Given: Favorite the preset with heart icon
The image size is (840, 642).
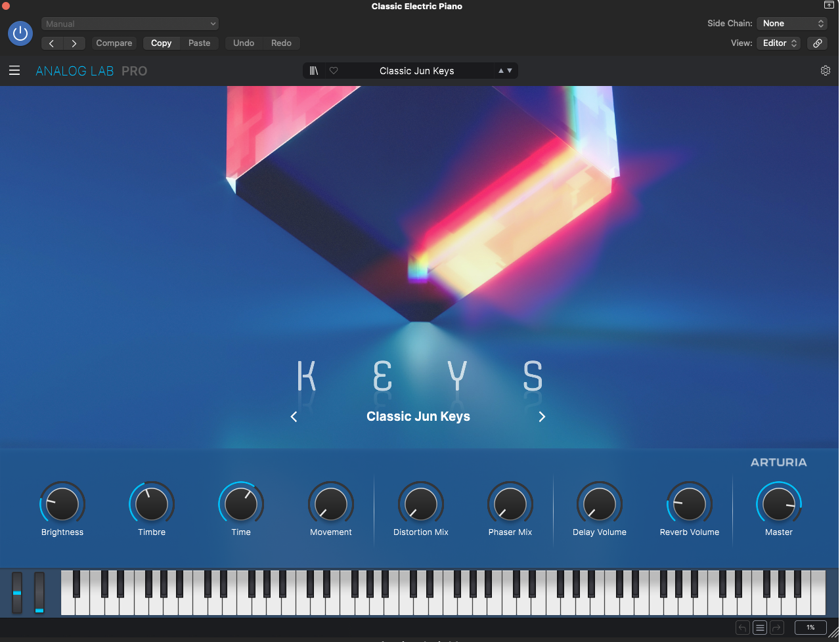Looking at the screenshot, I should pos(334,71).
